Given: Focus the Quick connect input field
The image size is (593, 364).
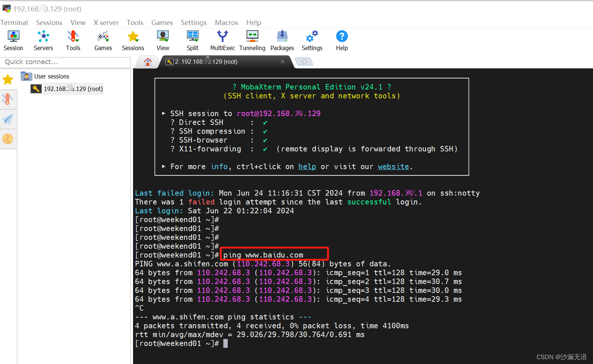Looking at the screenshot, I should pyautogui.click(x=65, y=62).
